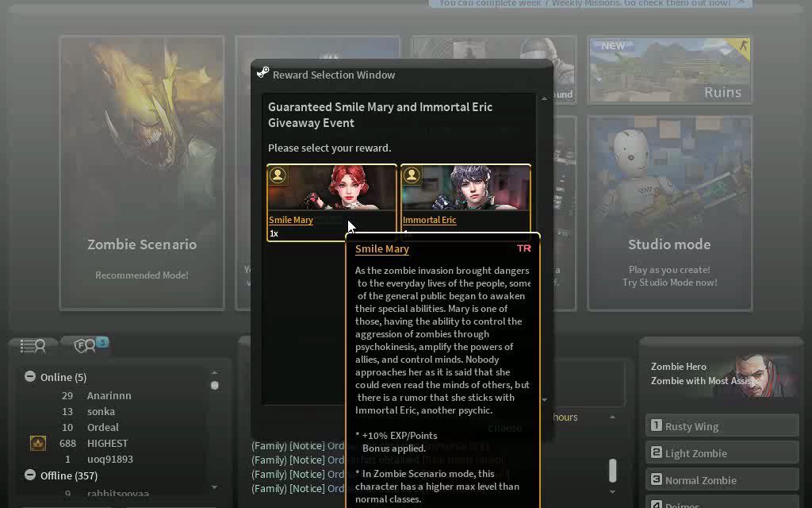This screenshot has height=508, width=812.
Task: Open the family search icon tab
Action: tap(86, 345)
